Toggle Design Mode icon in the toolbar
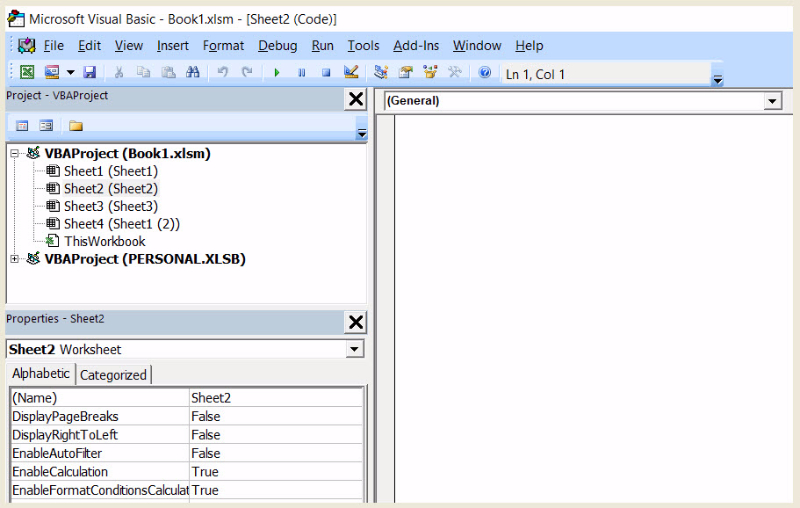This screenshot has width=800, height=508. pyautogui.click(x=351, y=73)
